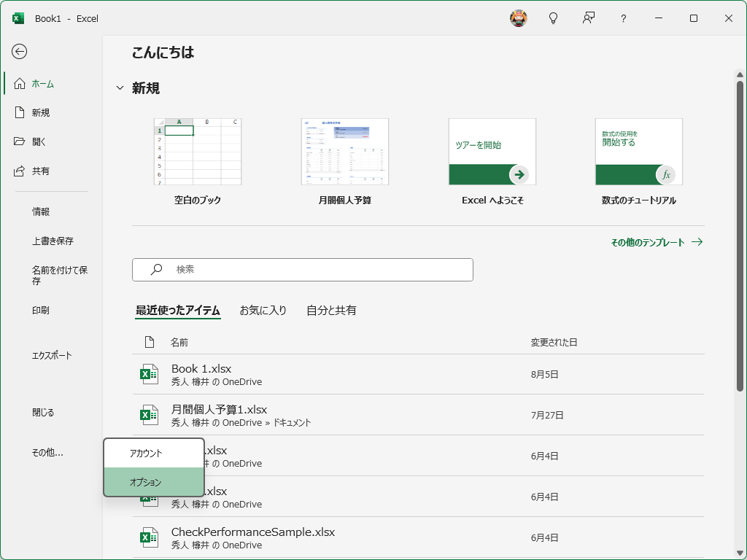Viewport: 747px width, 560px height.
Task: Click the lightbulb idea icon in the title bar
Action: pos(553,18)
